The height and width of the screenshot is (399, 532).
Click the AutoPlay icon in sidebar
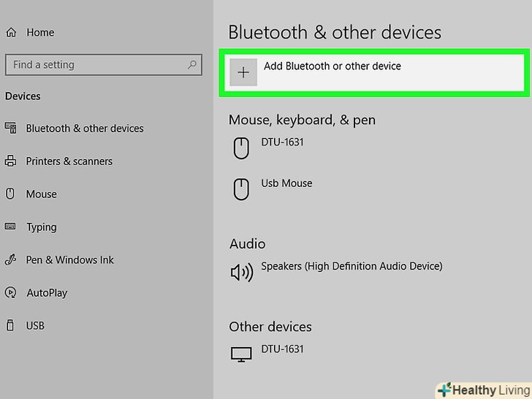pos(11,292)
